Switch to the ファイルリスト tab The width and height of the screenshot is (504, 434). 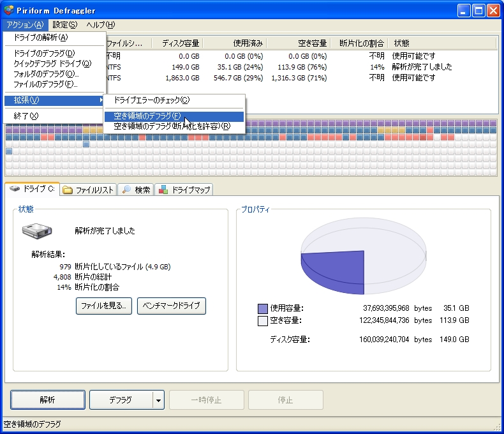click(89, 190)
